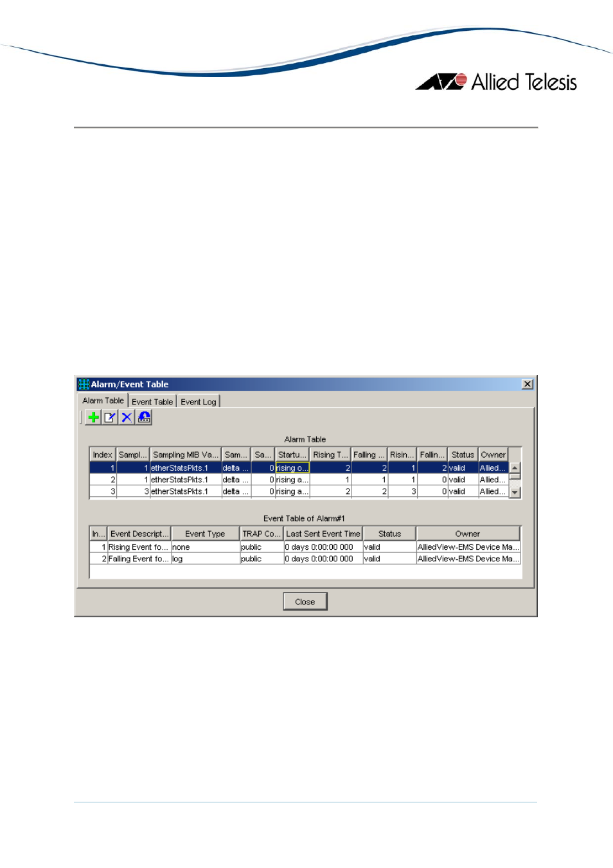Image resolution: width=613 pixels, height=868 pixels.
Task: Click the Event Descript... column header
Action: click(139, 534)
